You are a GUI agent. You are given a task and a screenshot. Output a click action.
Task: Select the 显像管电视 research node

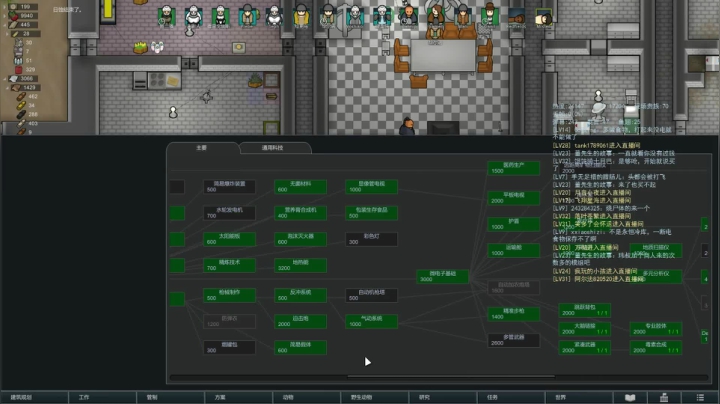coord(371,186)
